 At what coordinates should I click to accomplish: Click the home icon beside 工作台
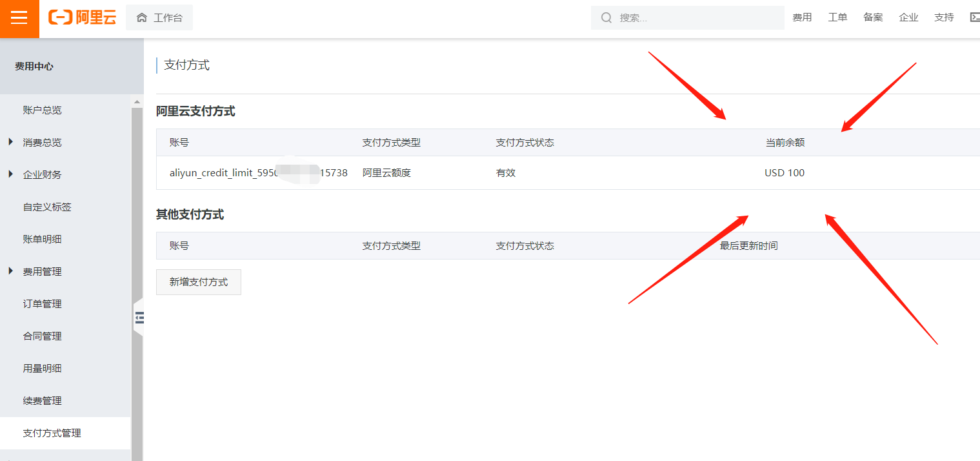click(142, 18)
